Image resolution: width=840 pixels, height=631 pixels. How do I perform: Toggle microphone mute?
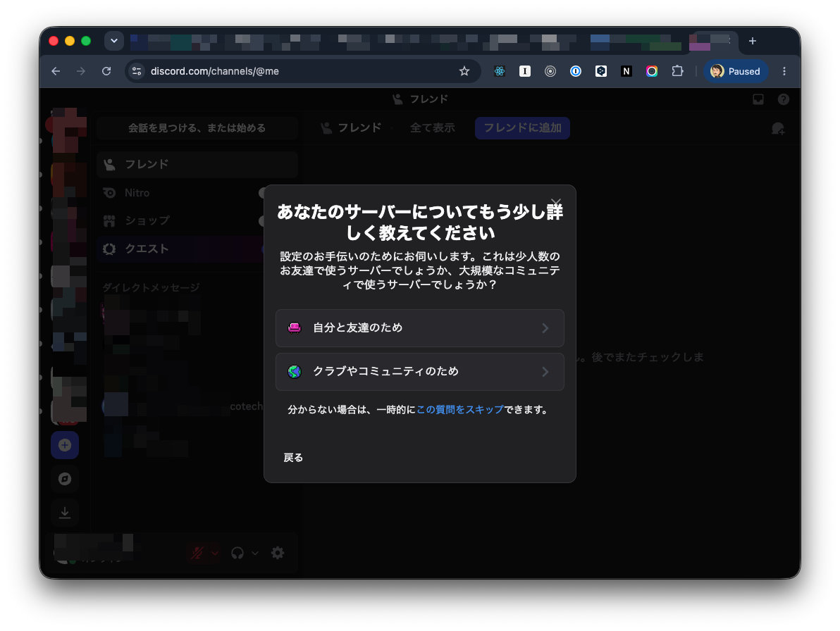(197, 553)
